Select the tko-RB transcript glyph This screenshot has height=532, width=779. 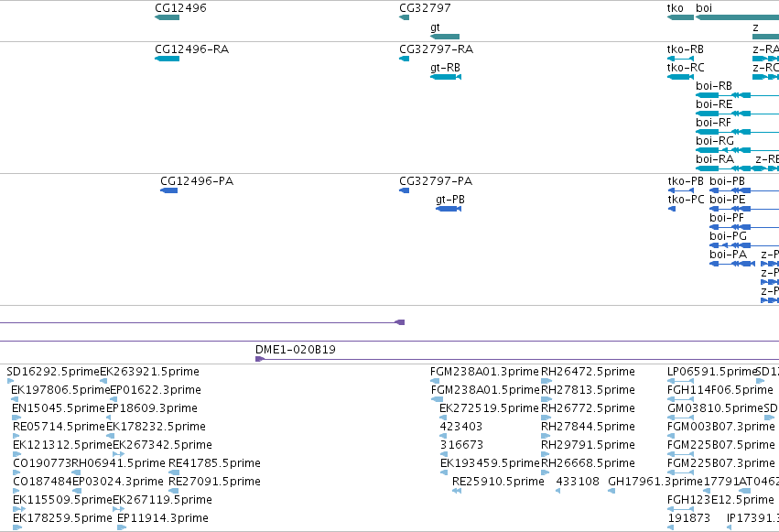[680, 59]
